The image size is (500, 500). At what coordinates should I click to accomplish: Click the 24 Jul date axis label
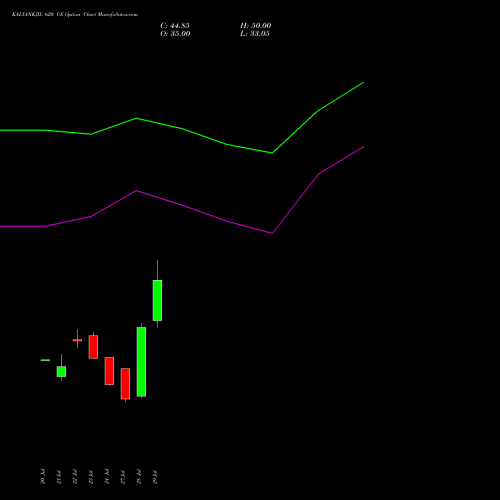click(x=107, y=477)
